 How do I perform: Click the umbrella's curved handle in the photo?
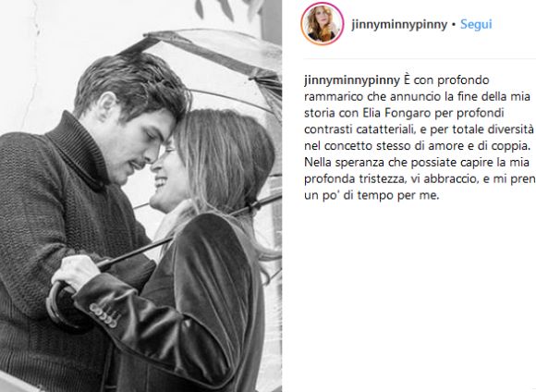[56, 301]
